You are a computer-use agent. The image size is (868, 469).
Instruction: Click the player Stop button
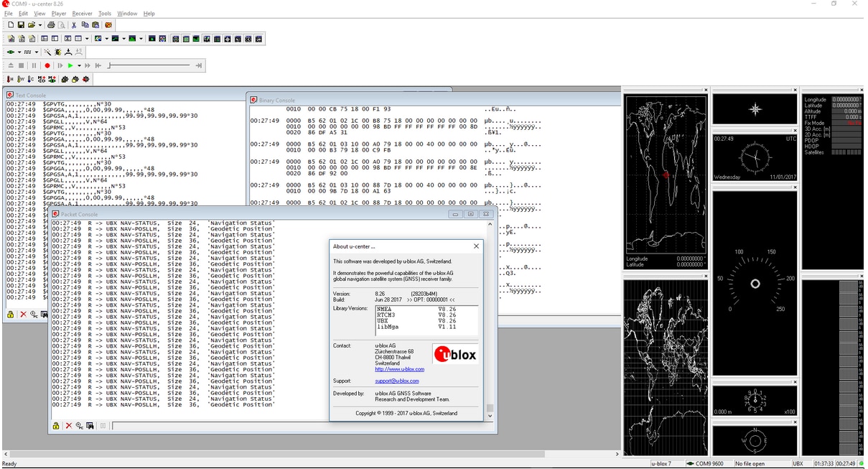pos(21,65)
